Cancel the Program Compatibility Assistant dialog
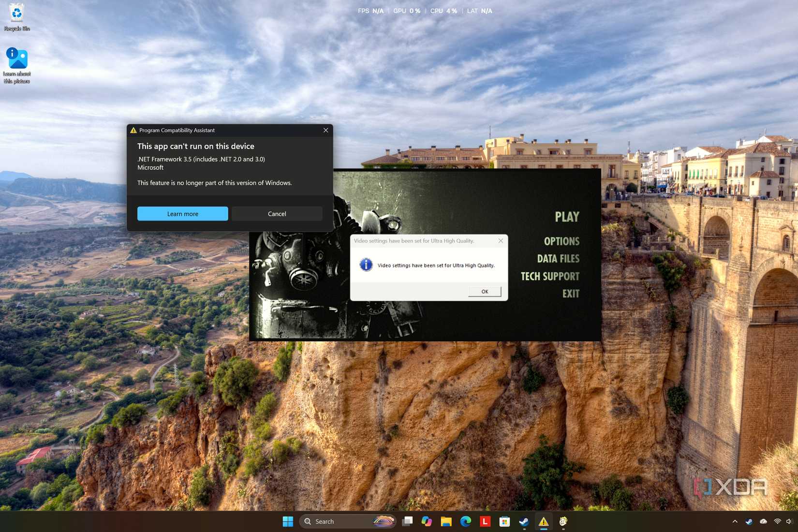The height and width of the screenshot is (532, 798). pyautogui.click(x=277, y=214)
